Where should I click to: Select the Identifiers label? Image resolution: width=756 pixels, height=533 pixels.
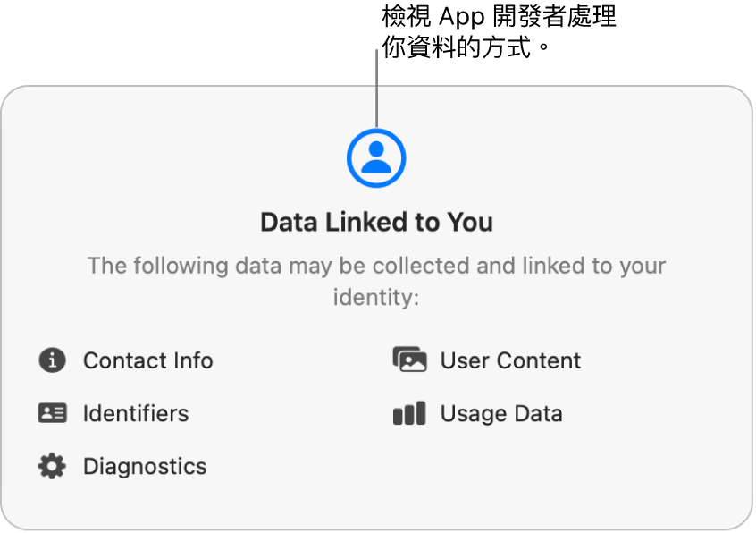[x=136, y=413]
